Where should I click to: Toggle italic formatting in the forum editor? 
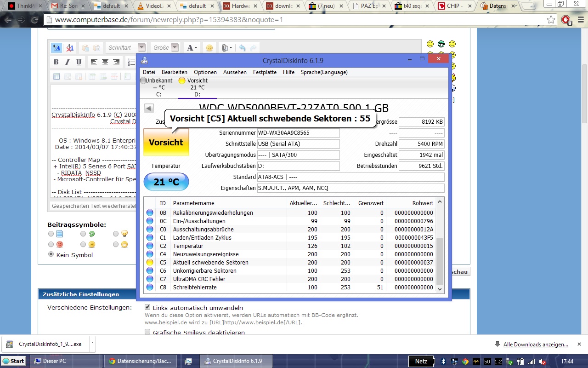[68, 62]
